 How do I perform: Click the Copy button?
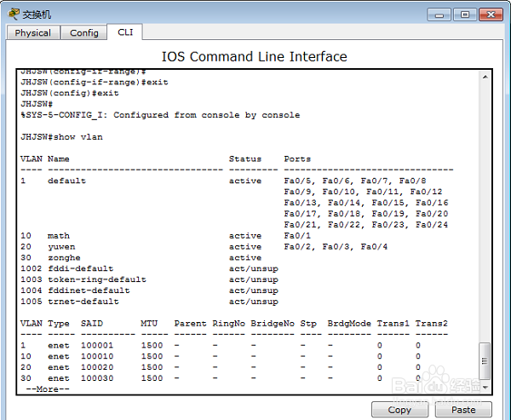pos(399,410)
